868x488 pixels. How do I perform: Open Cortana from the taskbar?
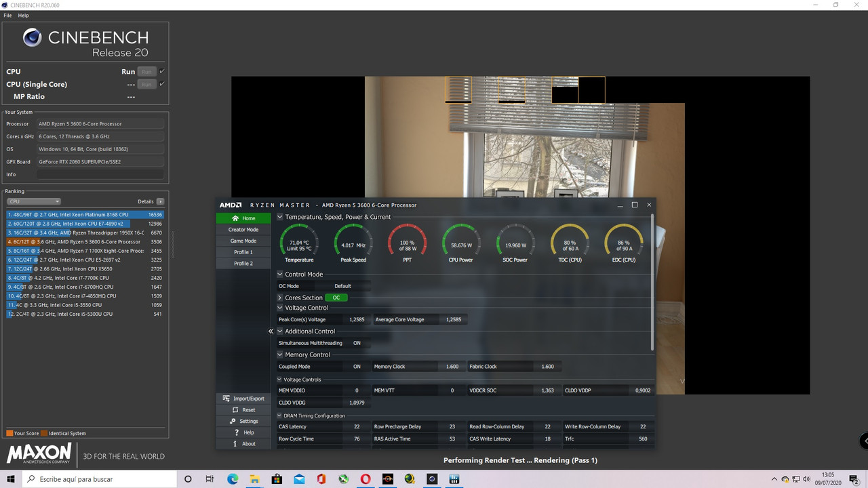point(189,479)
